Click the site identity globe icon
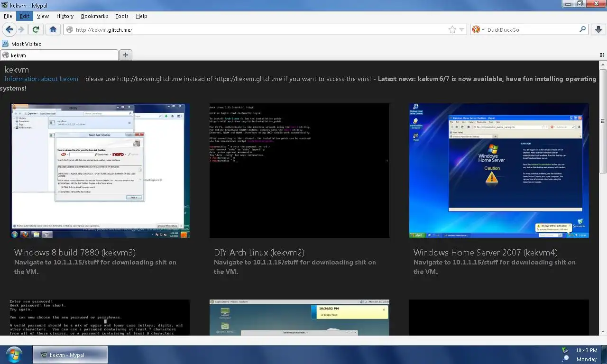 pyautogui.click(x=70, y=29)
